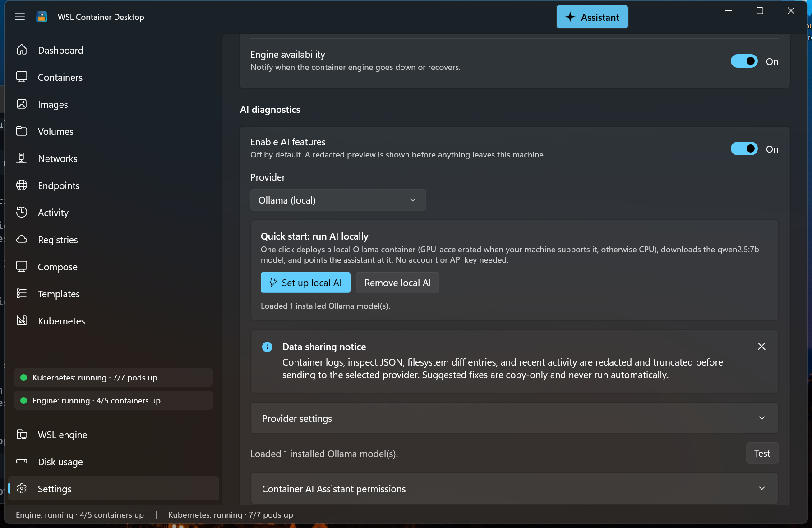
Task: Open the Ollama (local) provider dropdown
Action: pyautogui.click(x=338, y=200)
